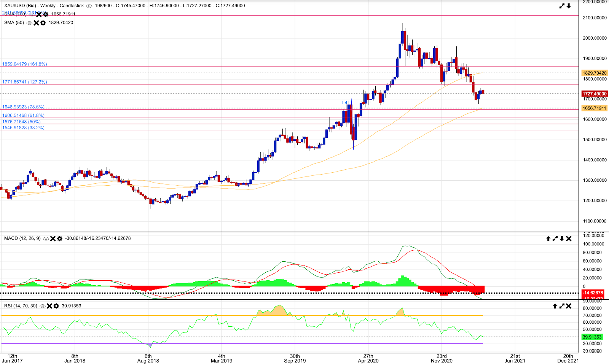The width and height of the screenshot is (609, 364).
Task: Toggle visibility of the SMA (50) indicator
Action: [x=29, y=23]
